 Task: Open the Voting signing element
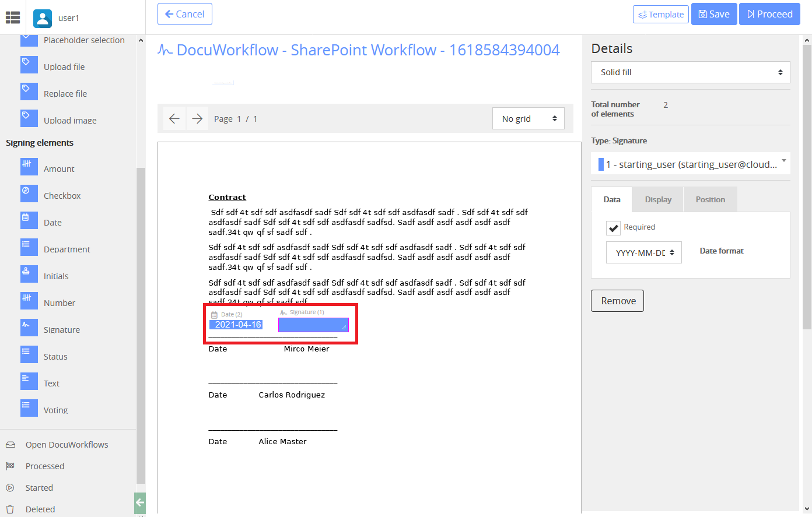55,410
